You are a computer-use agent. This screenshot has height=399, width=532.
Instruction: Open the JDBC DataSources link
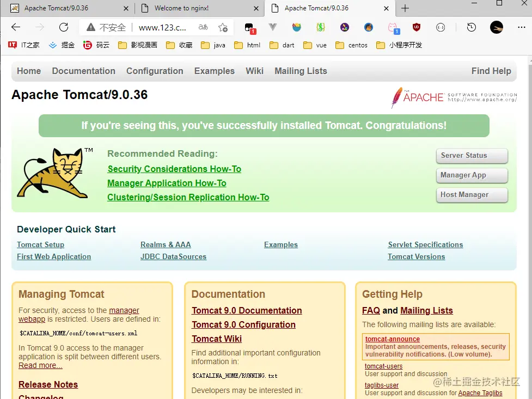coord(173,257)
